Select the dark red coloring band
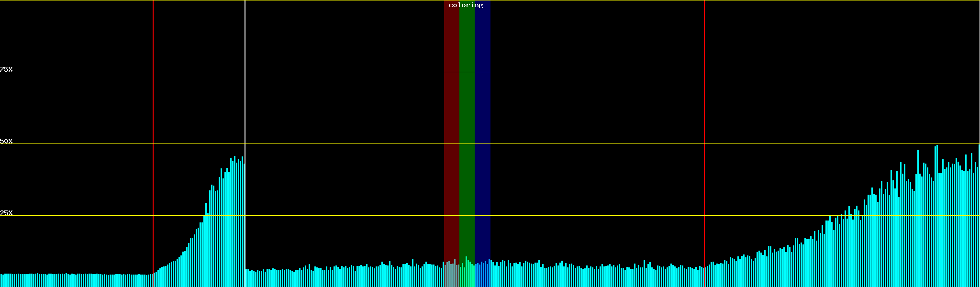 pos(451,120)
